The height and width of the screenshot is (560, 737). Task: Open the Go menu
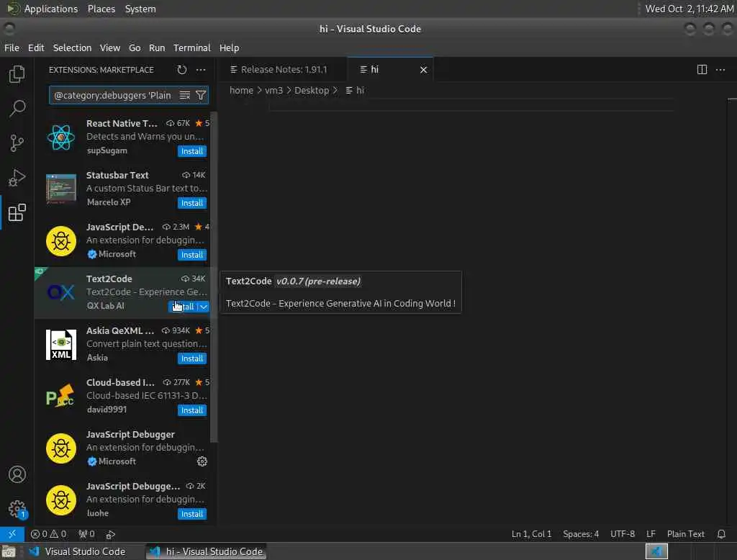(x=135, y=48)
